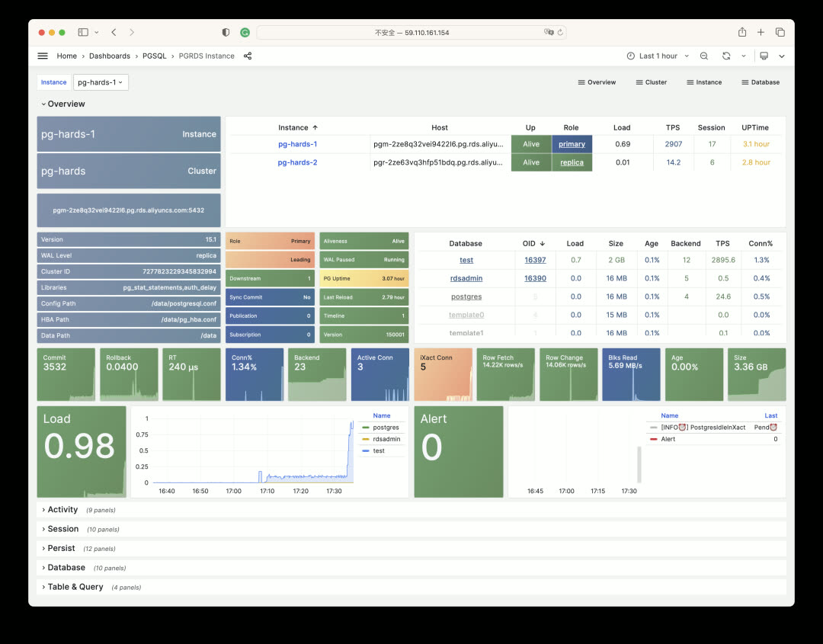Click the test database link
The width and height of the screenshot is (823, 644).
tap(466, 260)
